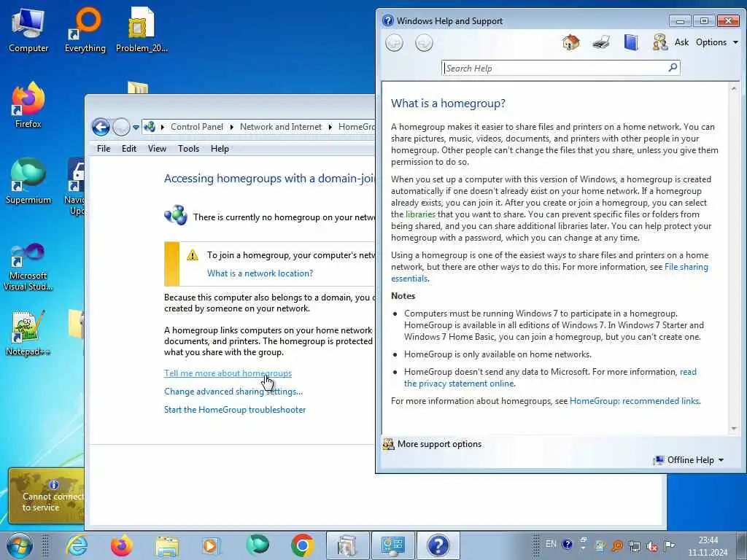Viewport: 747px width, 560px height.
Task: Click Help scrollbar down arrow
Action: [734, 429]
